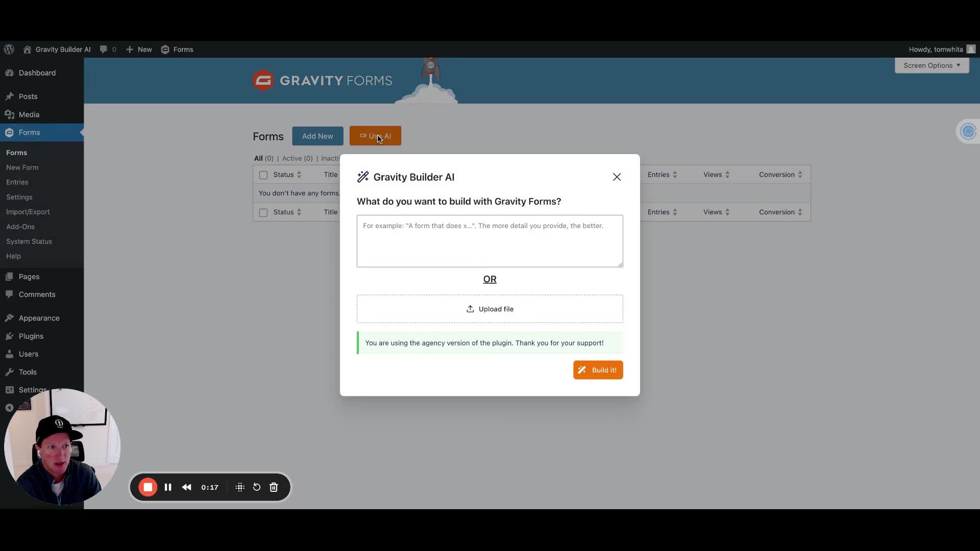Click the AI wand icon on Use AI button
Screen dimensions: 980x551
point(362,136)
